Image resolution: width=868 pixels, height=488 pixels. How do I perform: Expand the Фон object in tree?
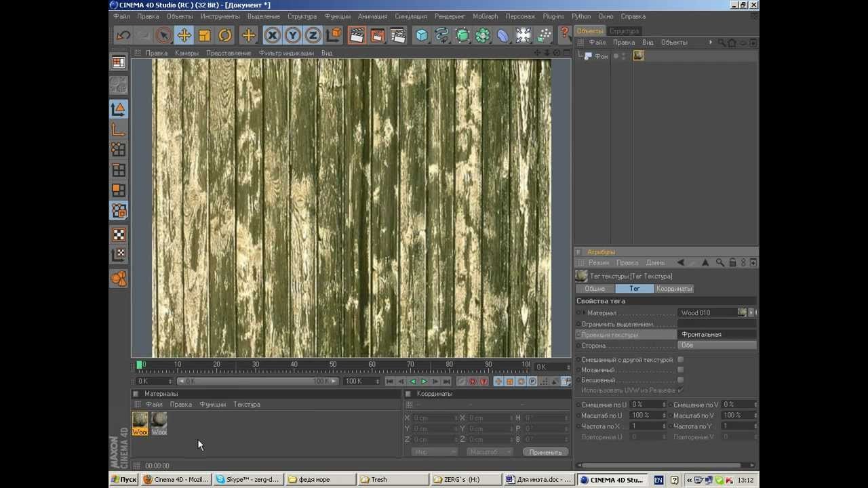click(581, 56)
